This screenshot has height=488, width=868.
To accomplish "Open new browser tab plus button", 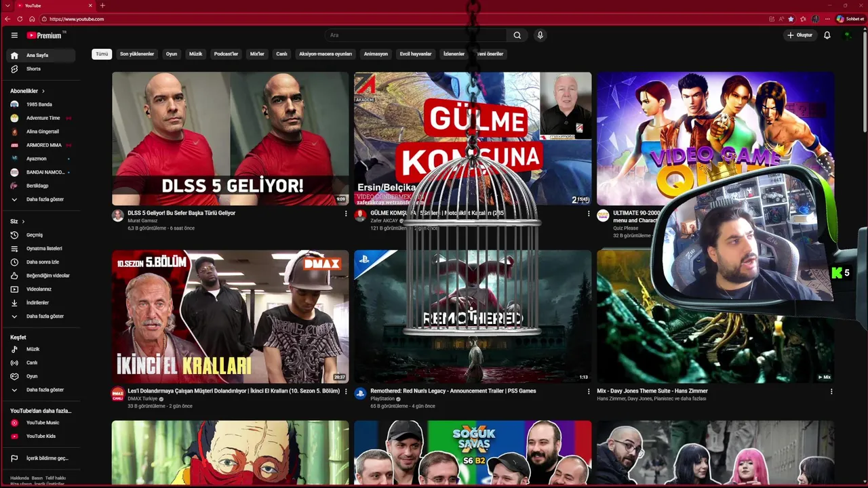I will [102, 5].
